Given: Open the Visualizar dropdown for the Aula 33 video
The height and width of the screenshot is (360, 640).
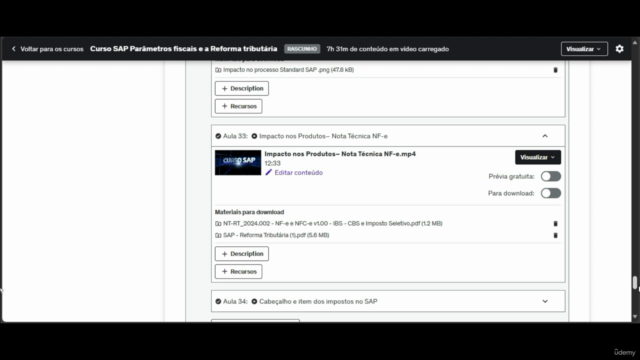Looking at the screenshot, I should coord(538,157).
